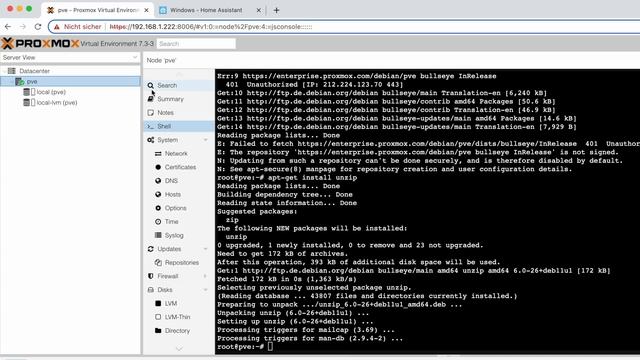
Task: Collapse the Disks section arrow
Action: [205, 290]
